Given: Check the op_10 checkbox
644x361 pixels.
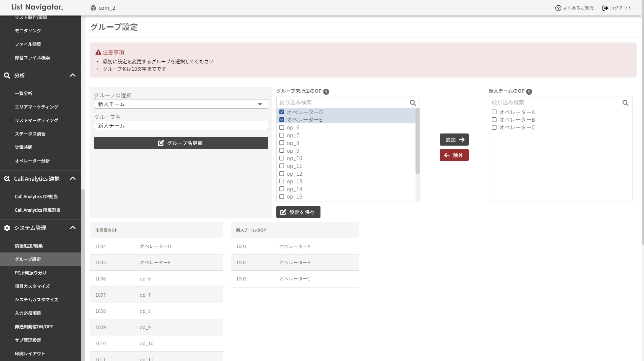Looking at the screenshot, I should [282, 158].
